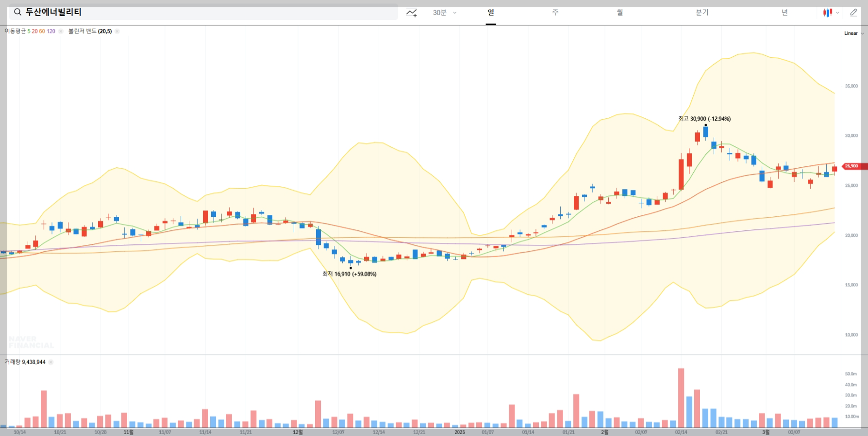Click the 2025 date axis label
Viewport: 868px width, 436px height.
click(x=459, y=432)
